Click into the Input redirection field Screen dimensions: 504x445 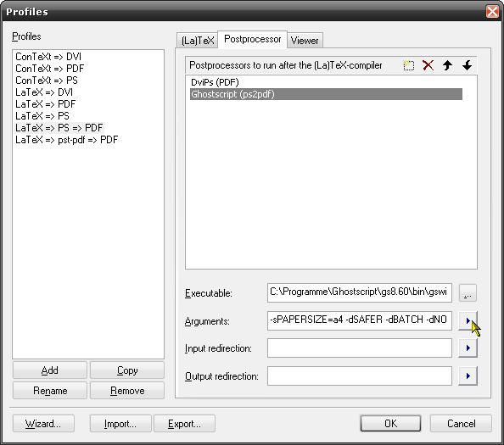(x=360, y=348)
